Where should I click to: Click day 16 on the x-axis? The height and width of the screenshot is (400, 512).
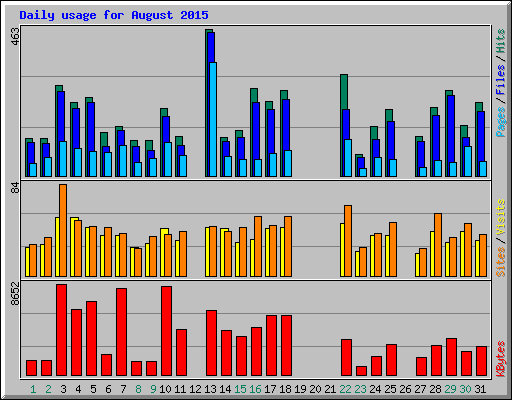pos(255,389)
